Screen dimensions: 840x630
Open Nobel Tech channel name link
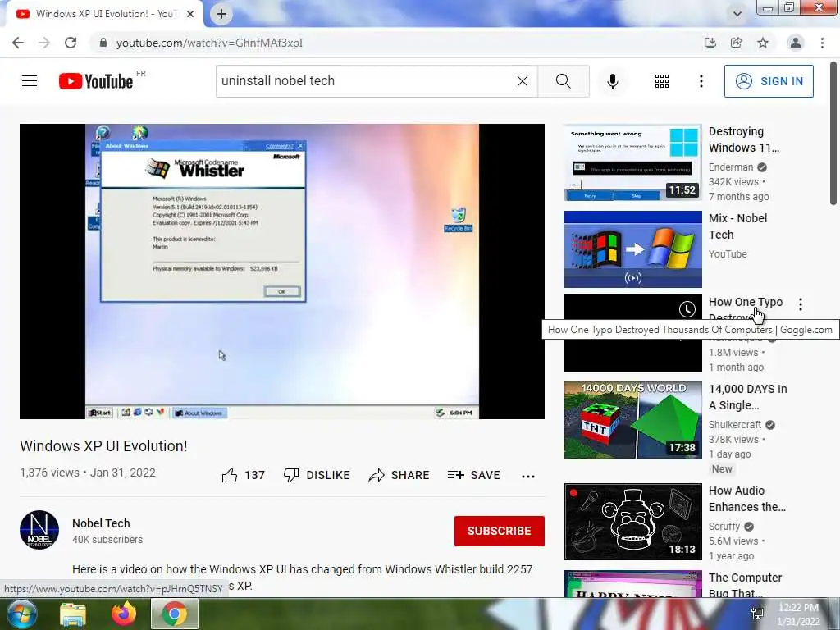coord(101,523)
